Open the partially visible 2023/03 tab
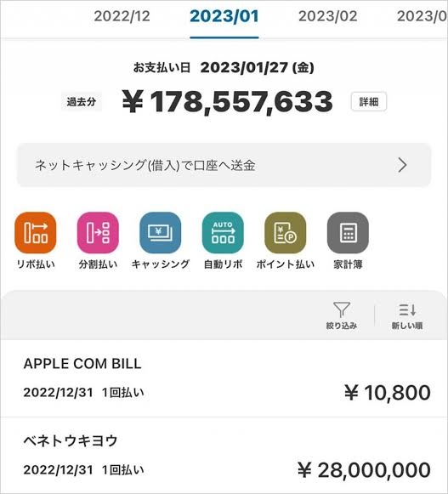The image size is (448, 494). (422, 16)
